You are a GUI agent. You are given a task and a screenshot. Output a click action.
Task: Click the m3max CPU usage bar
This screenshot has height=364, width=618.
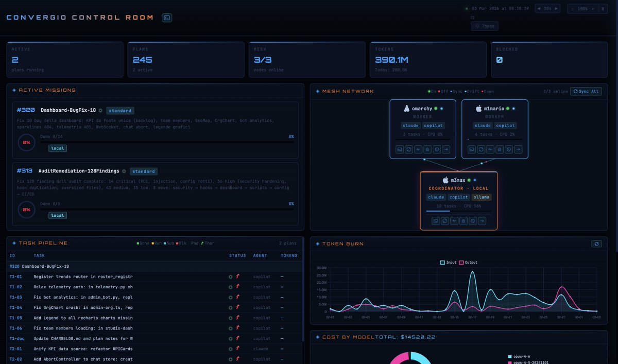(x=459, y=211)
